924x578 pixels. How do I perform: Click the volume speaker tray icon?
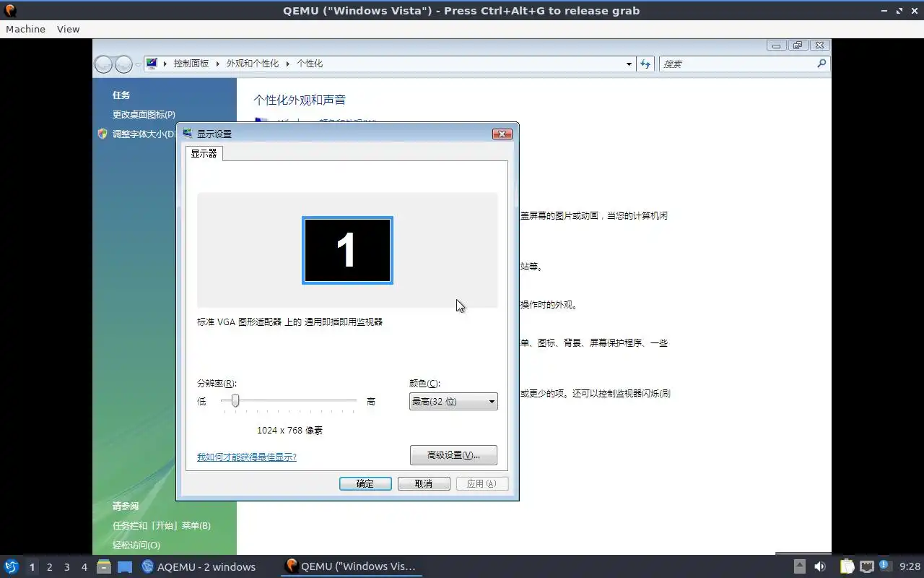[820, 566]
